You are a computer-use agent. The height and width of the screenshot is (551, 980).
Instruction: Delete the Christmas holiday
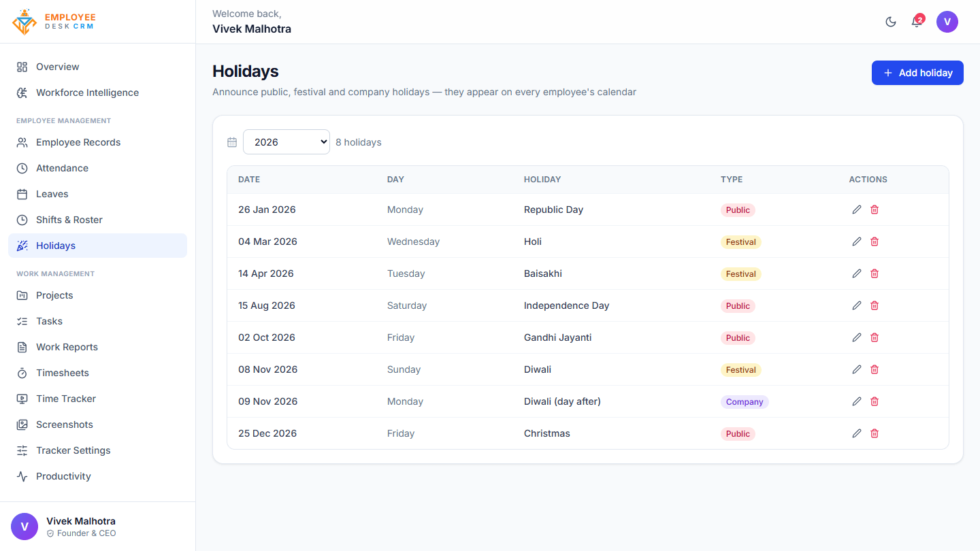tap(875, 433)
